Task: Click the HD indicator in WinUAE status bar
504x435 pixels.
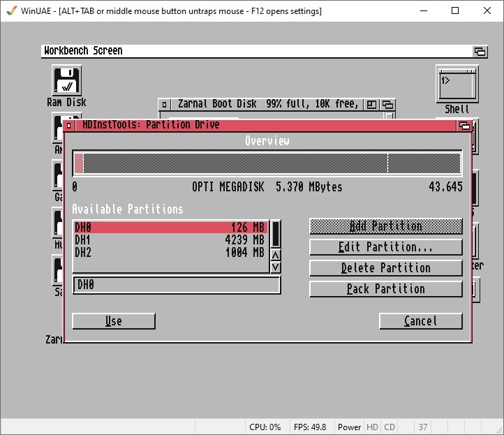Action: tap(372, 427)
